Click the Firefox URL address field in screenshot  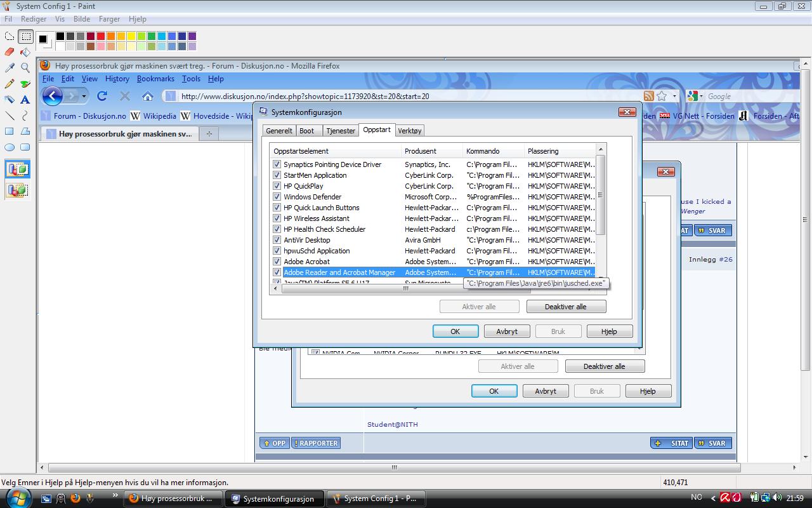[409, 96]
